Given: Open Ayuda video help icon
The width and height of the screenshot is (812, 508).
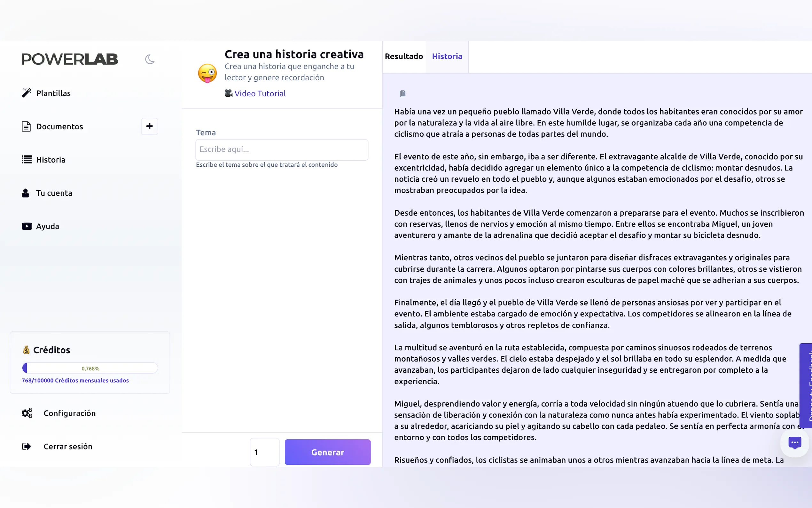Looking at the screenshot, I should coord(27,226).
